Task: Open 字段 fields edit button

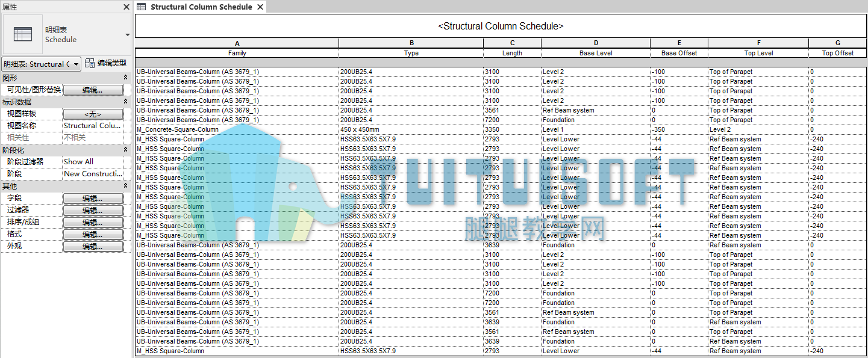Action: point(93,198)
